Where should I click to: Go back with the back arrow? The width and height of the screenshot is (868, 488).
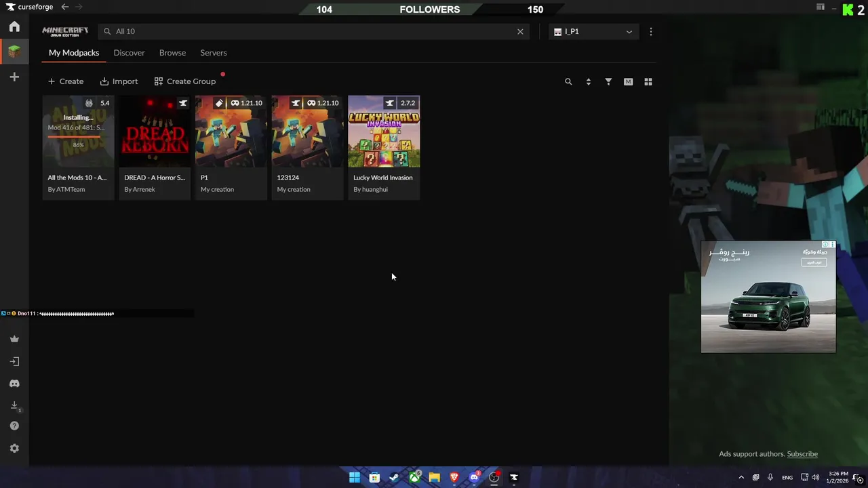(65, 7)
